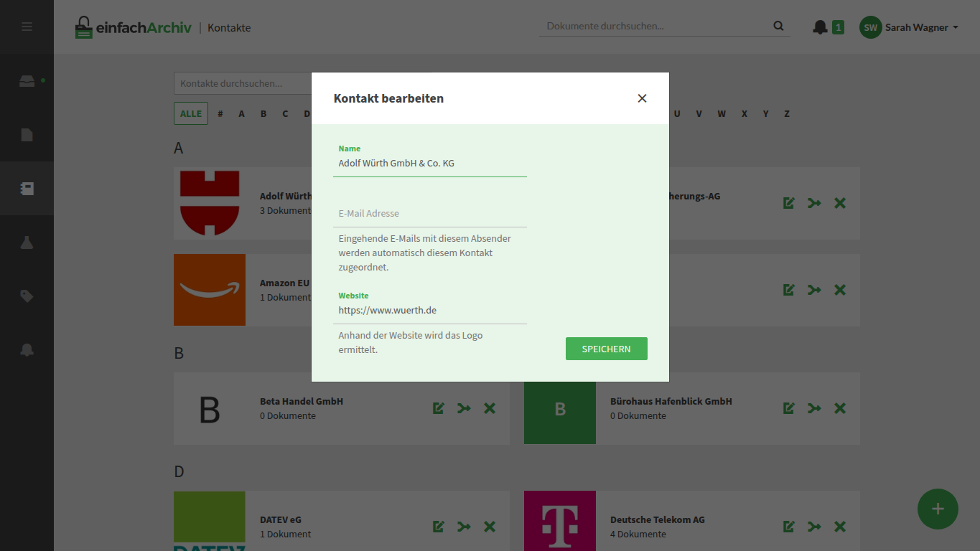Image resolution: width=980 pixels, height=551 pixels.
Task: Click the Bürohaus Hafenblick green thumbnail
Action: coord(560,408)
